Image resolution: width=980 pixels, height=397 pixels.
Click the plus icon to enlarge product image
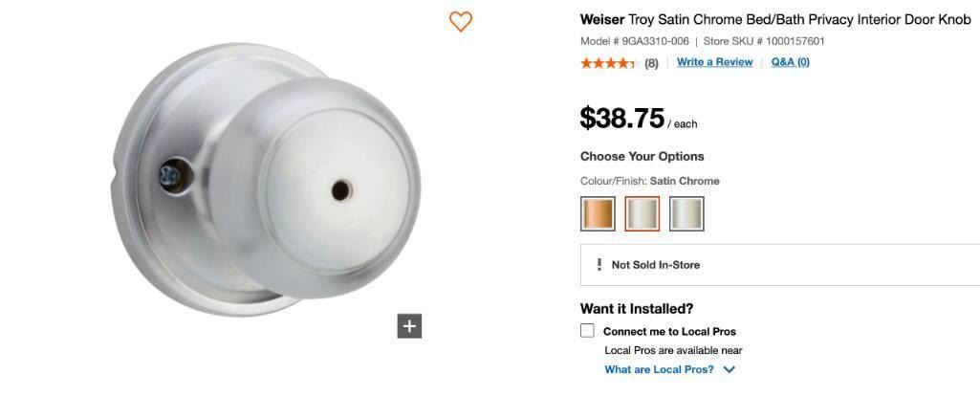tap(409, 326)
